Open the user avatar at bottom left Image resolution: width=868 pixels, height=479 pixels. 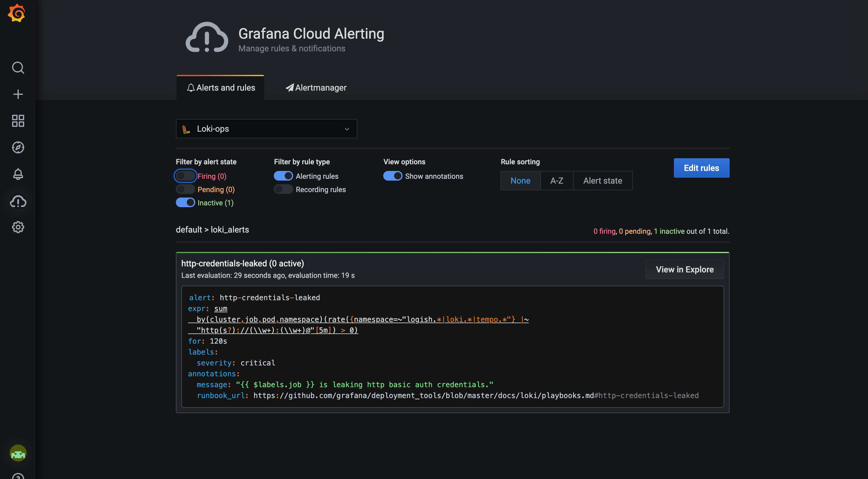[x=18, y=453]
